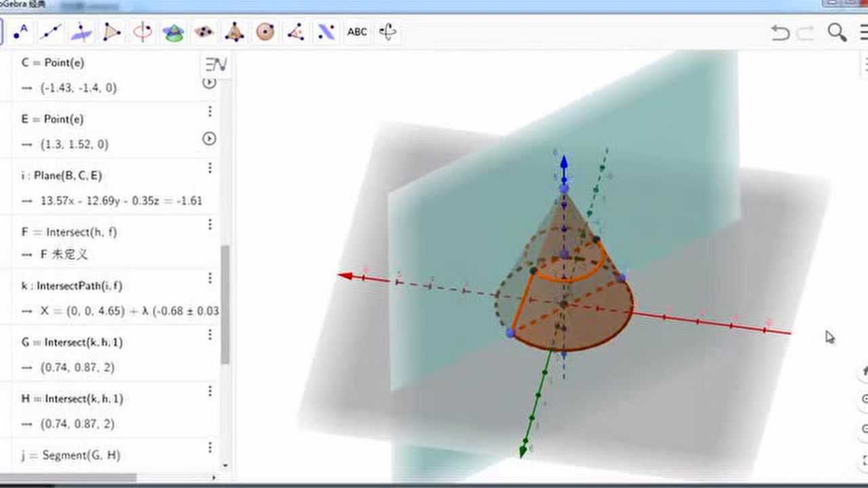
Task: Open the three-dot menu for E = Point(e)
Action: (x=210, y=111)
